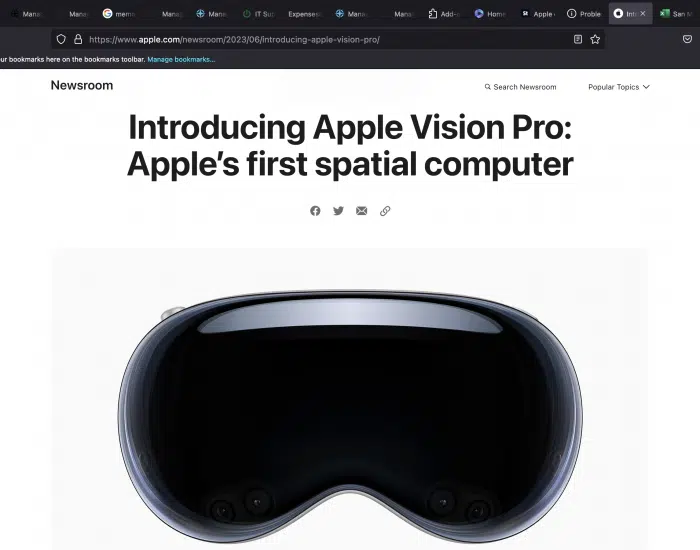Open Manage bookmarks link
Screen dimensions: 700x550
pyautogui.click(x=181, y=59)
